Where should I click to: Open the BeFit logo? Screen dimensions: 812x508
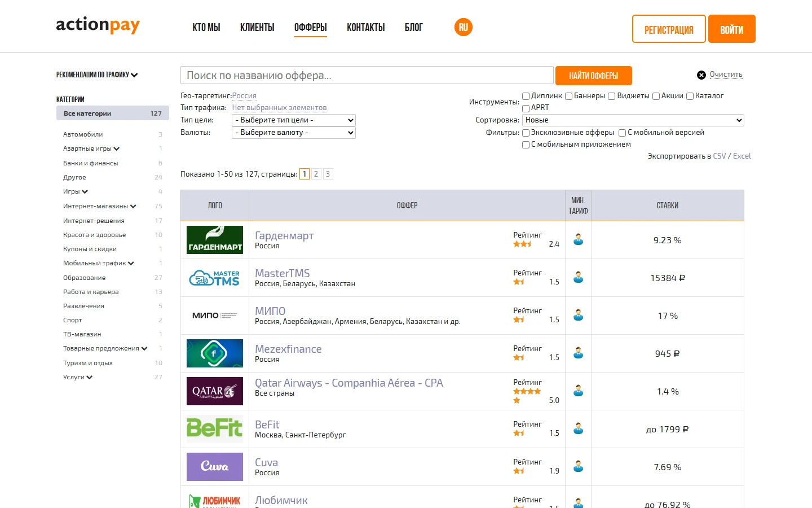click(215, 429)
